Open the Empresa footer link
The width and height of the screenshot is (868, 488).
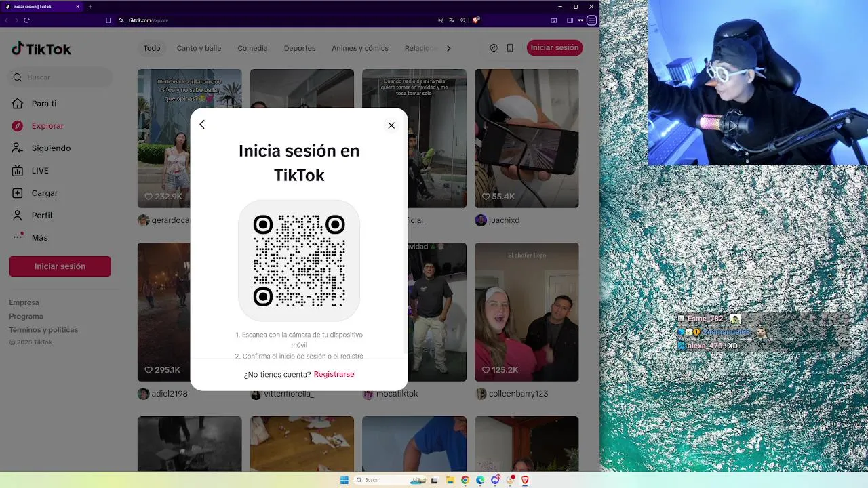point(24,302)
